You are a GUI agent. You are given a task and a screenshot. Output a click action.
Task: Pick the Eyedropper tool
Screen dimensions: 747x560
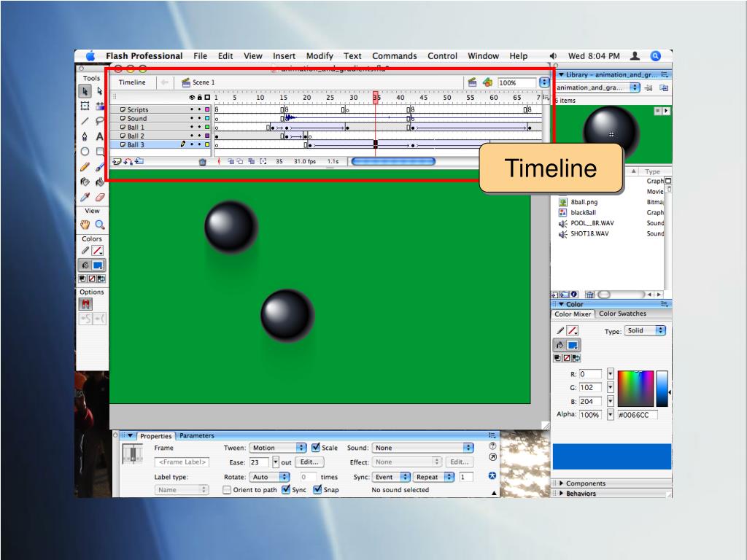click(85, 197)
